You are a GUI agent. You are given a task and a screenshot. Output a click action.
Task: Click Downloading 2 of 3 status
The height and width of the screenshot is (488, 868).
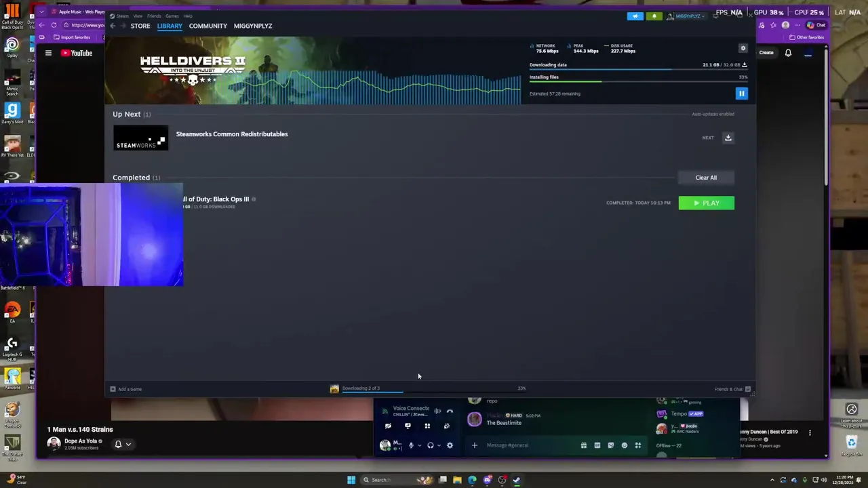361,388
